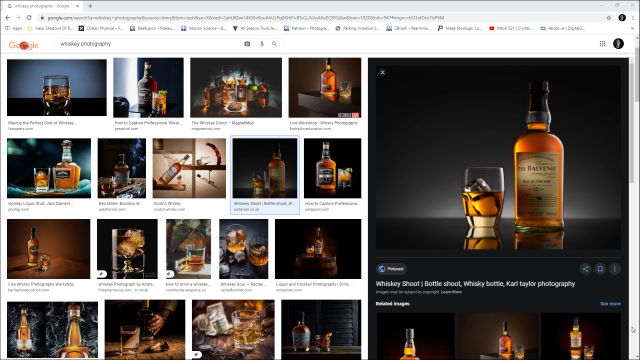640x360 pixels.
Task: Bookmark this page using the star icon
Action: 609,18
